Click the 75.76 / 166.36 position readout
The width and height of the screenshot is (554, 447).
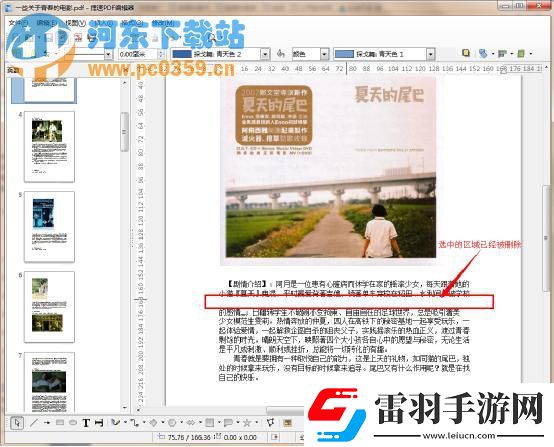pos(189,437)
